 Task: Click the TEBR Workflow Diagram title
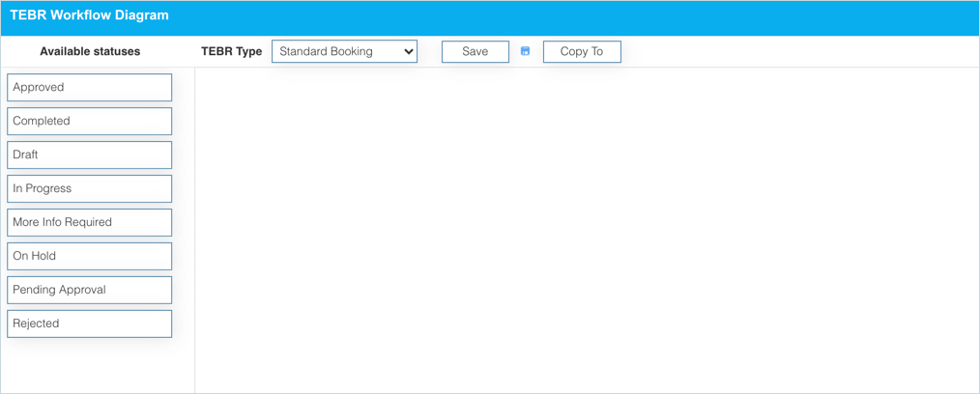[89, 15]
